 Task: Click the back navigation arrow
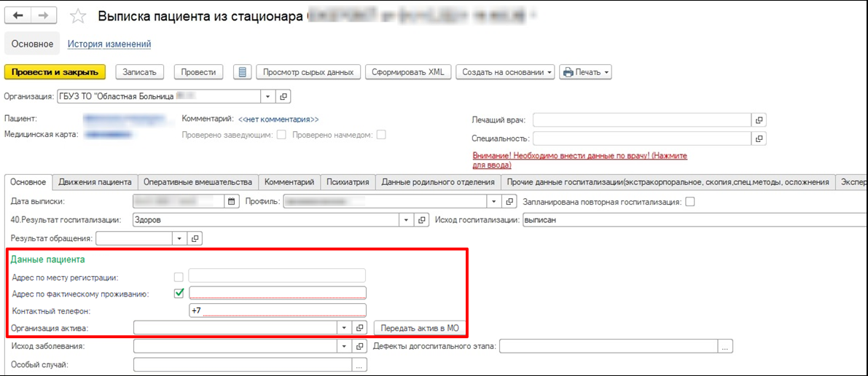pos(19,16)
